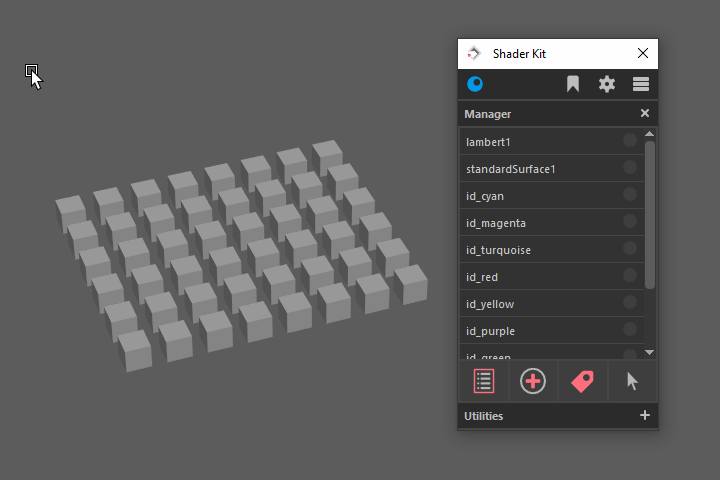720x480 pixels.
Task: Toggle the circle next to id_yellow
Action: tap(630, 302)
